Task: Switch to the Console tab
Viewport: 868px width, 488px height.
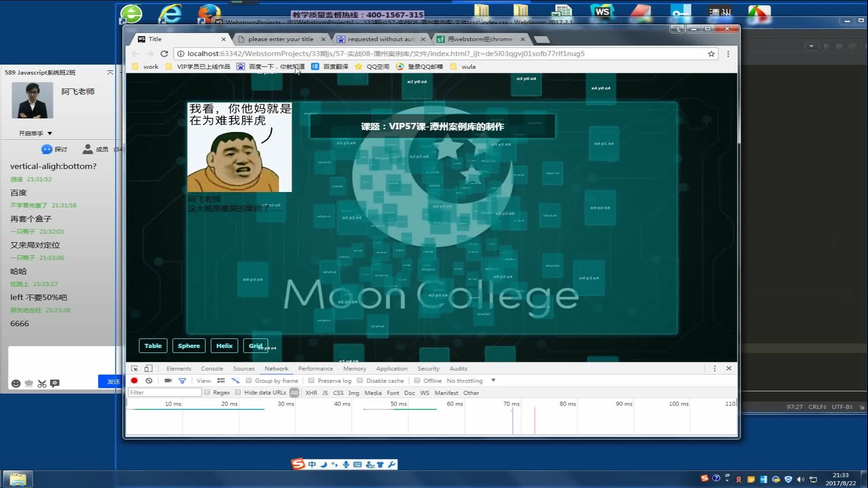Action: pyautogui.click(x=212, y=368)
